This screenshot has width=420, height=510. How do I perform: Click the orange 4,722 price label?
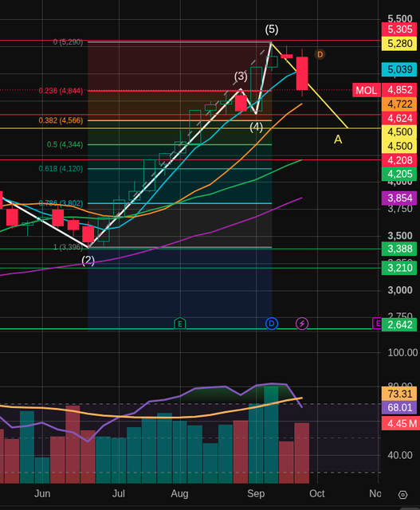coord(399,104)
